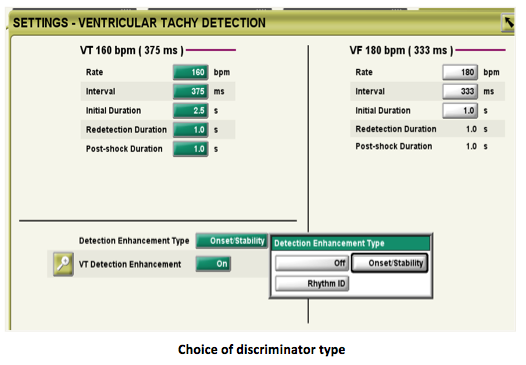This screenshot has height=365, width=526.
Task: Click the VF Rate field showing 180
Action: [460, 72]
